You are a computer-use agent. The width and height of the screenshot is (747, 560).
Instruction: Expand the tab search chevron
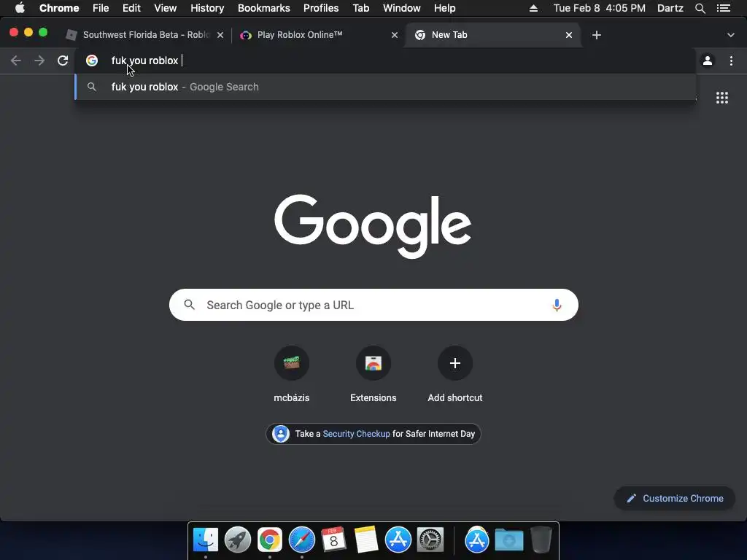pyautogui.click(x=731, y=35)
